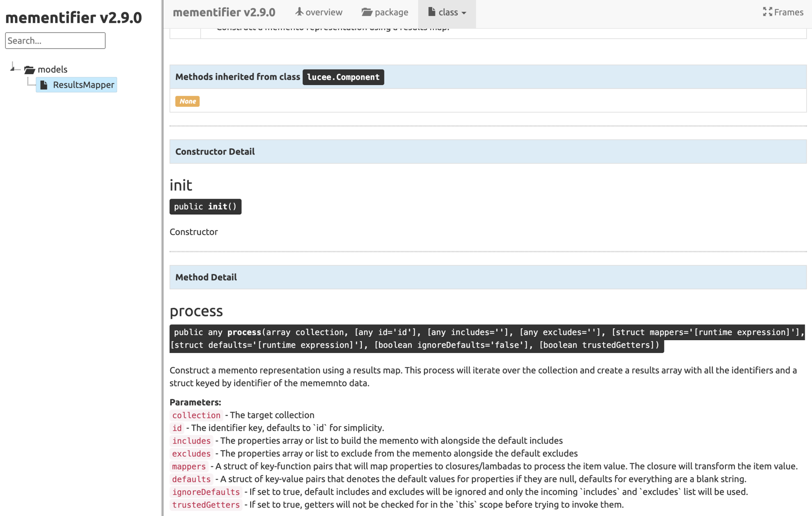Click the models folder icon in tree
The height and width of the screenshot is (516, 812).
point(29,70)
